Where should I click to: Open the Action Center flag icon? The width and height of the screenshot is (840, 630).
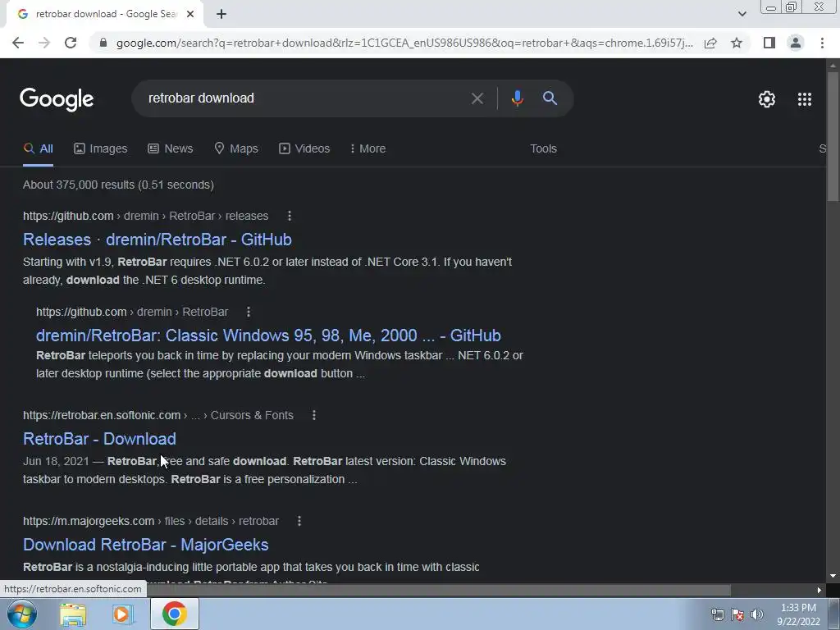click(737, 614)
